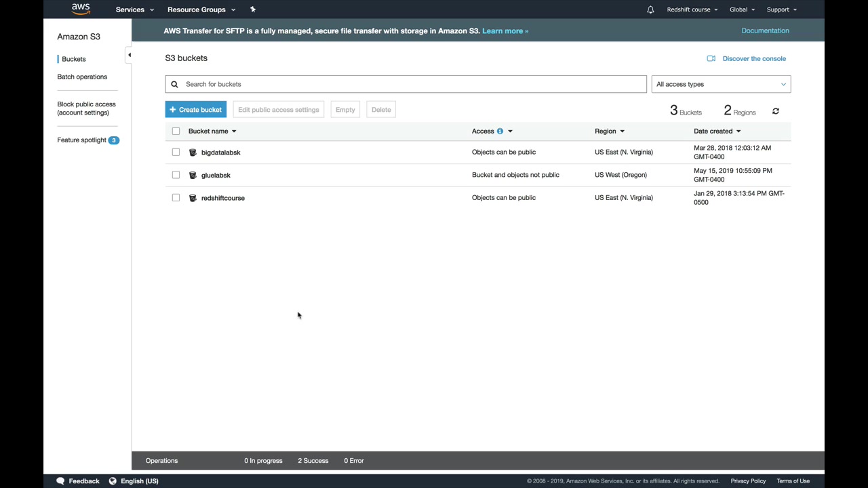868x488 pixels.
Task: Click the Bucket and objects not public cell
Action: click(515, 175)
